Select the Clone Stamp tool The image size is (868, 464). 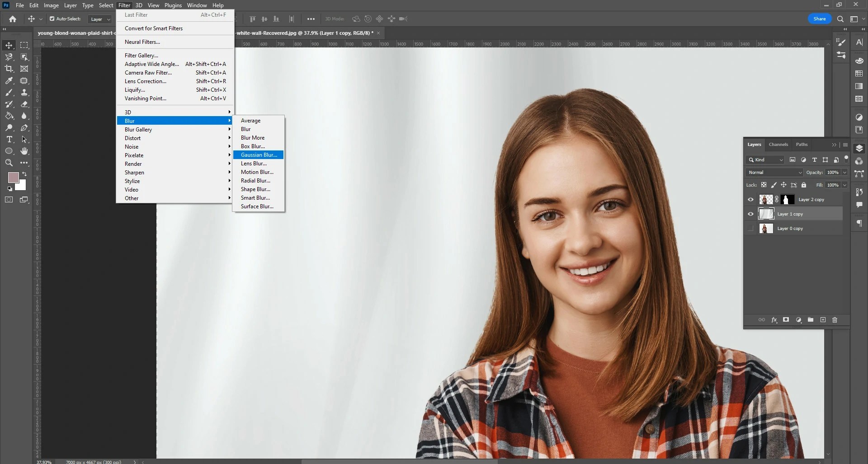point(24,92)
